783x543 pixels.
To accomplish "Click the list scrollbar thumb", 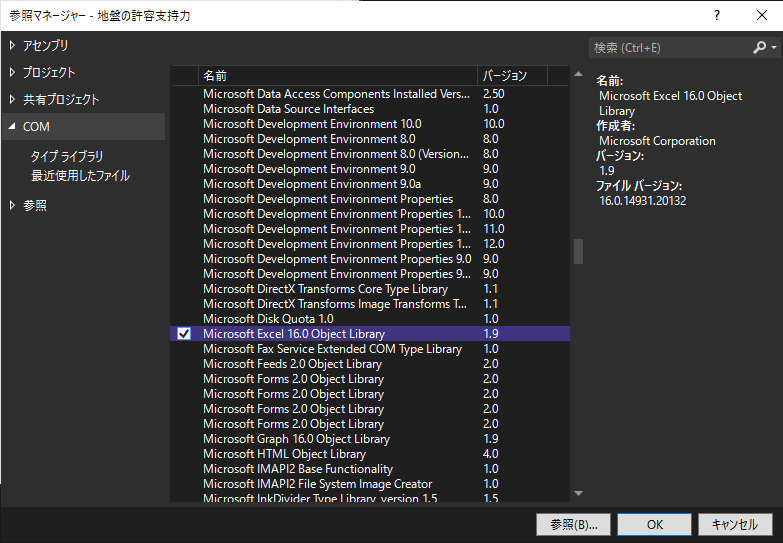I will click(579, 251).
